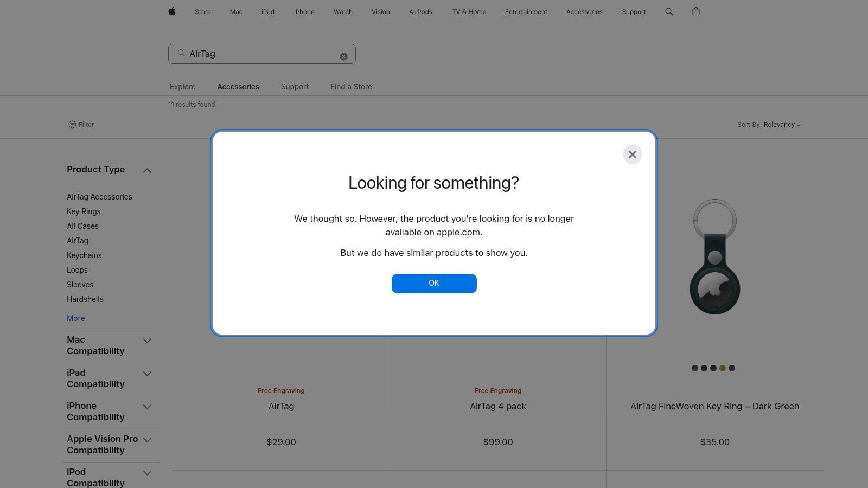
Task: Open the iPad menu in the navigation bar
Action: [268, 12]
